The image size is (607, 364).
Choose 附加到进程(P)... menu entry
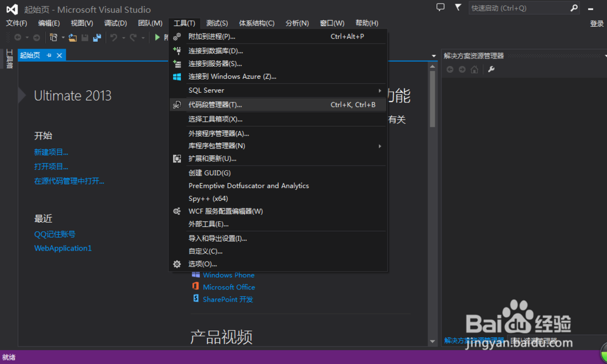pos(278,36)
